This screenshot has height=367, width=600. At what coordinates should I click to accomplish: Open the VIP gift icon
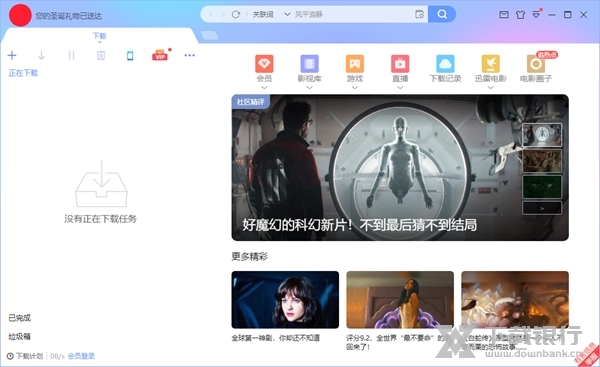pyautogui.click(x=160, y=55)
